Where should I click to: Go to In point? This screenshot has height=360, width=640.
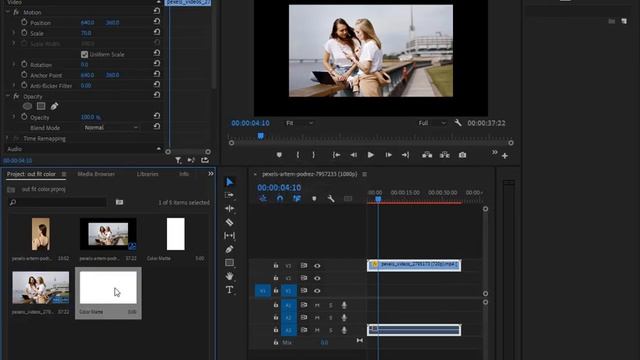click(336, 155)
